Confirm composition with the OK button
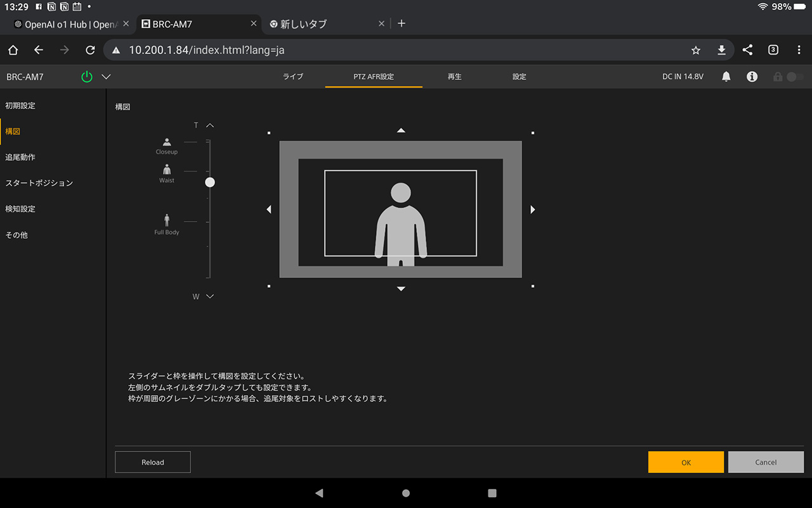The width and height of the screenshot is (812, 508). (x=686, y=462)
